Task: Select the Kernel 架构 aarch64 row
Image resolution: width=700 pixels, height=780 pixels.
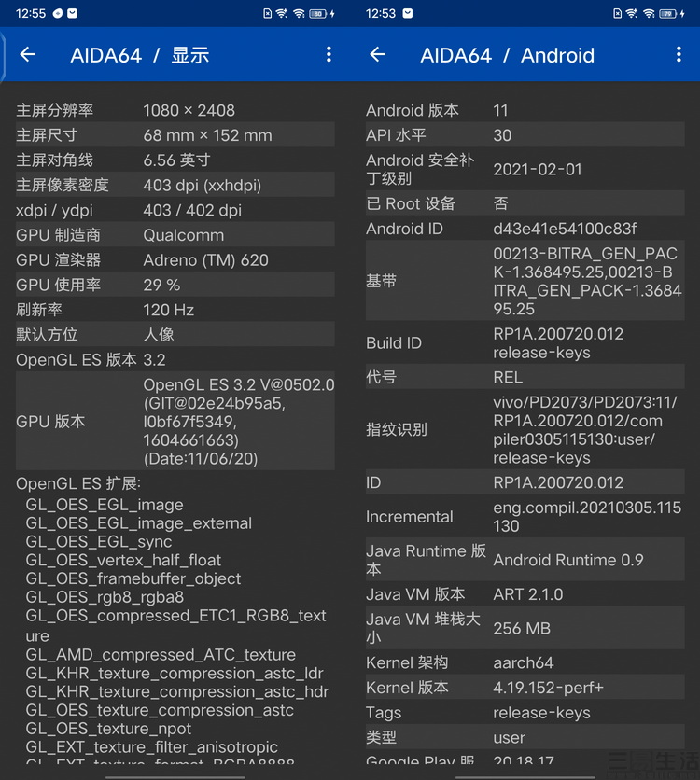Action: point(525,662)
